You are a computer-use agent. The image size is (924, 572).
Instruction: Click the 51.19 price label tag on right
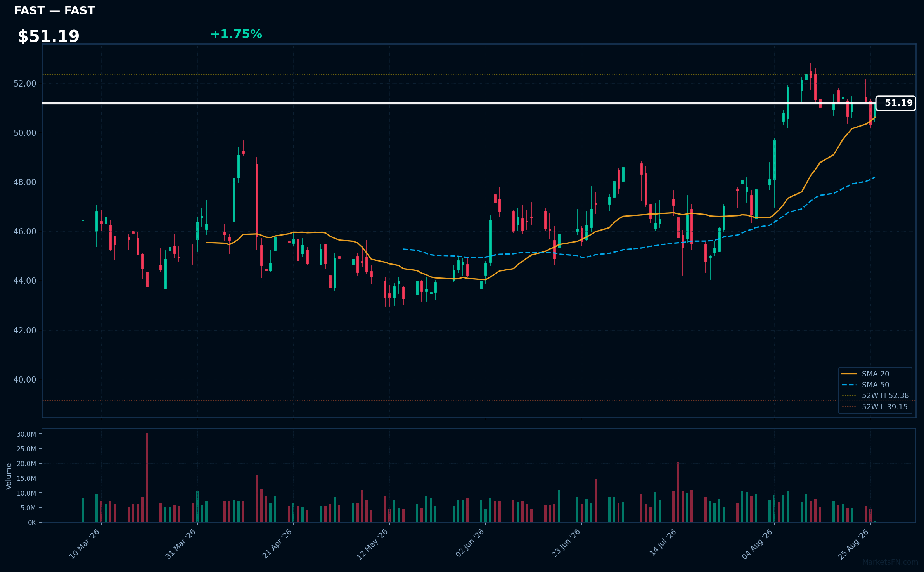pyautogui.click(x=896, y=103)
